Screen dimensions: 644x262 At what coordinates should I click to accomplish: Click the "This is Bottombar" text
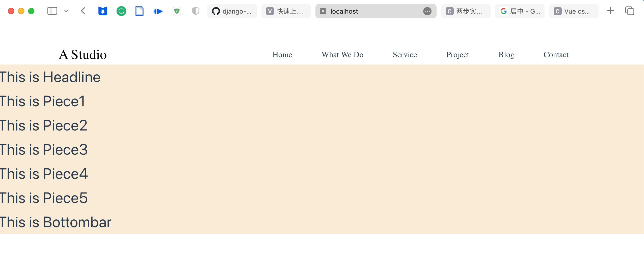click(x=56, y=222)
